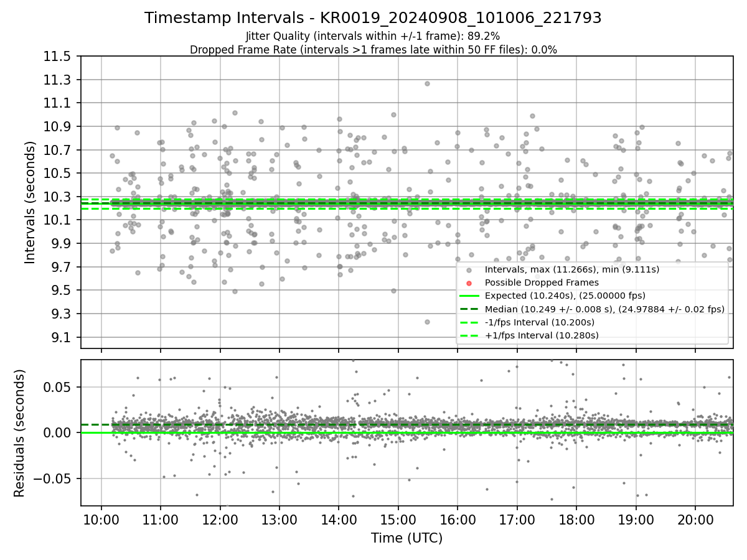The height and width of the screenshot is (560, 747).
Task: Click the '16:00' x-axis tick label
Action: tap(458, 520)
